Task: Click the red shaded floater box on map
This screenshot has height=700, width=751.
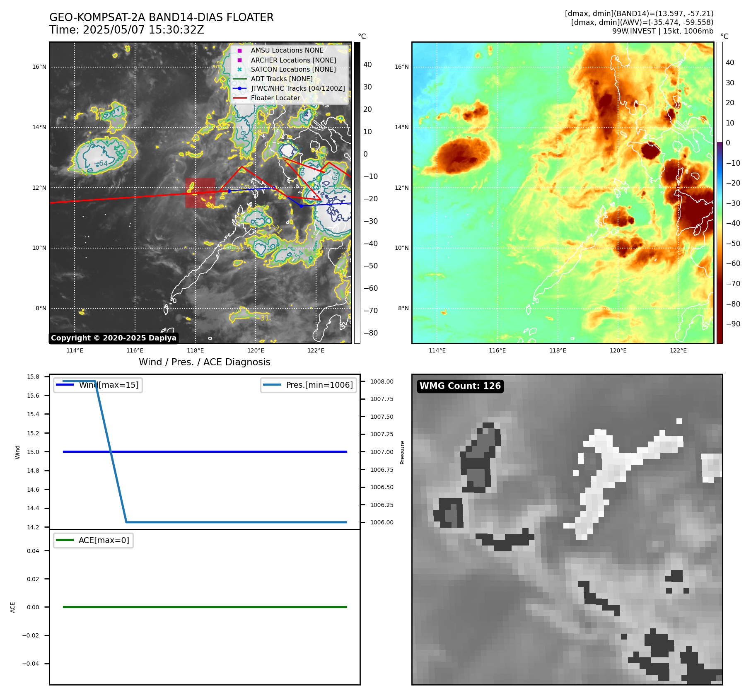Action: point(200,193)
